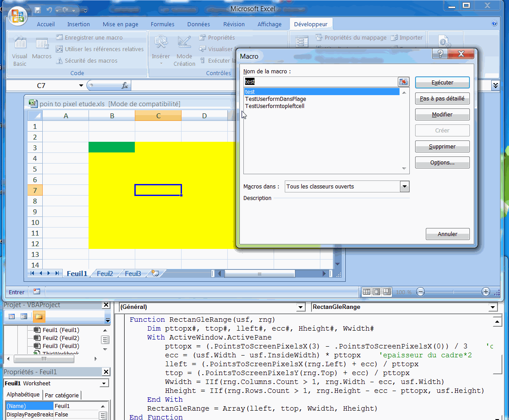Select Feuil2 (Feuil2) in the project tree
The width and height of the screenshot is (509, 420).
pyautogui.click(x=61, y=338)
